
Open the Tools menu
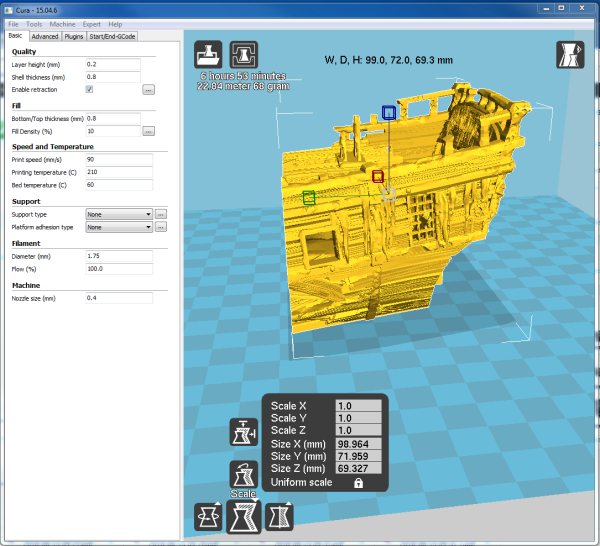pyautogui.click(x=34, y=24)
